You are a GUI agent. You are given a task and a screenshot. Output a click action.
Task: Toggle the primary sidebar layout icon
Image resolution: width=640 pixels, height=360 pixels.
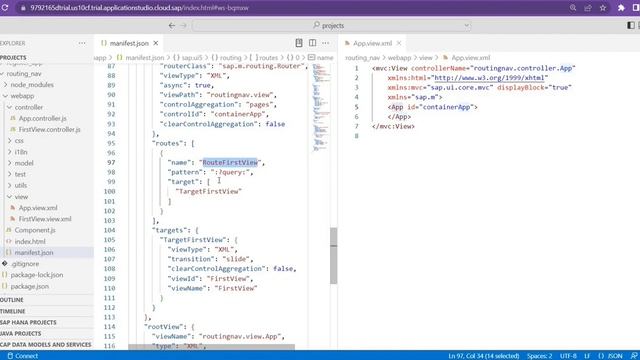pyautogui.click(x=631, y=25)
